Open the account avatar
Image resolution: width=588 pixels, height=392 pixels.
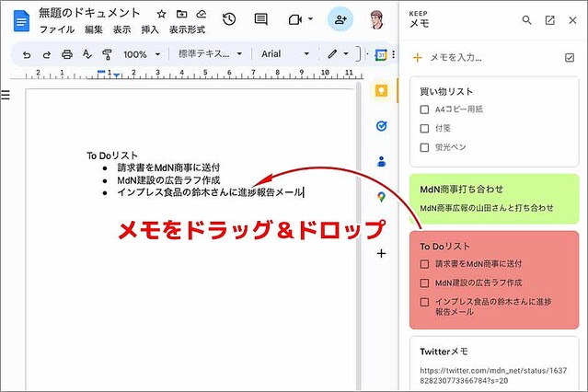pyautogui.click(x=377, y=19)
